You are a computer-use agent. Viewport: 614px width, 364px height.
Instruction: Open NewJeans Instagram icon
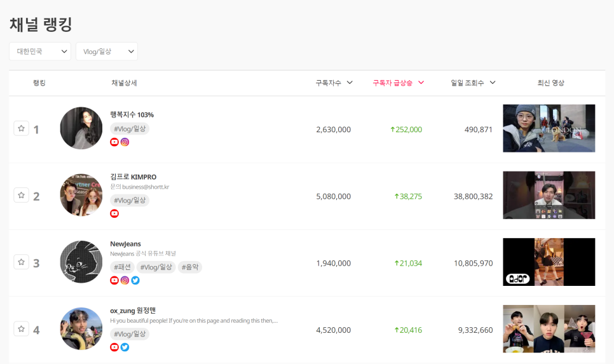point(125,280)
